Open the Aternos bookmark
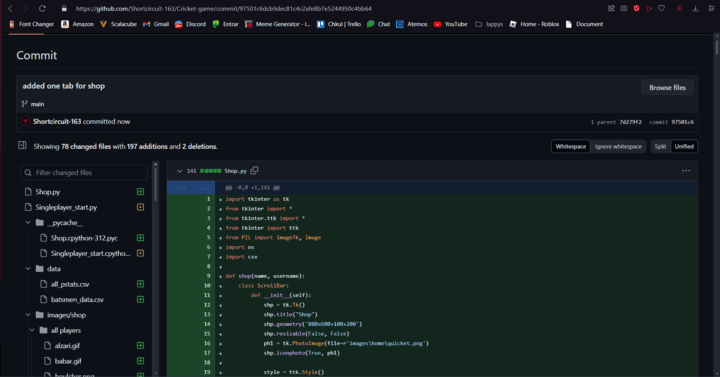 [x=412, y=24]
